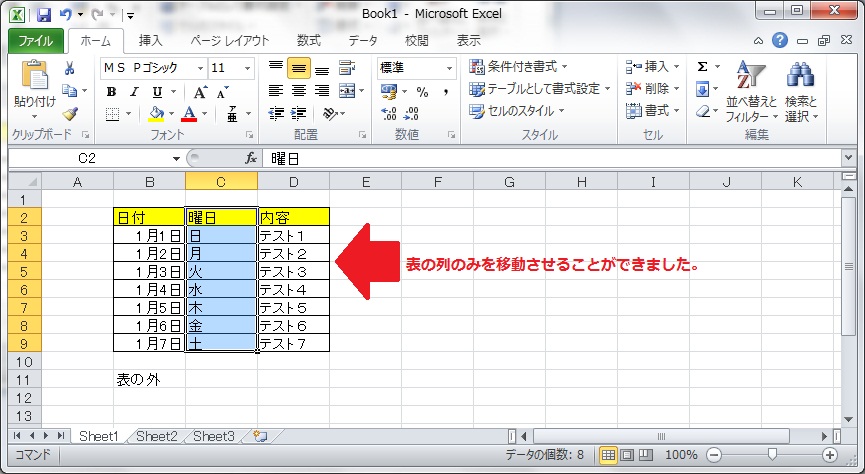
Task: Click the Font Color red A icon
Action: (x=189, y=114)
